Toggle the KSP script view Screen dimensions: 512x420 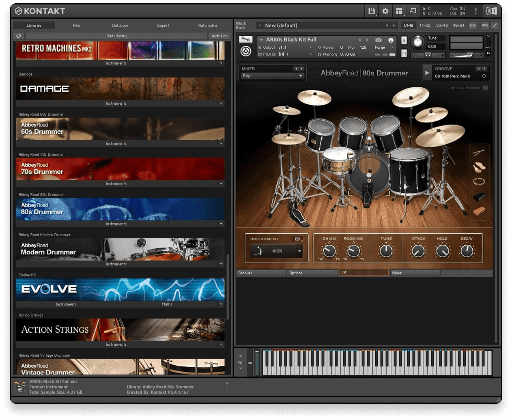(x=473, y=25)
